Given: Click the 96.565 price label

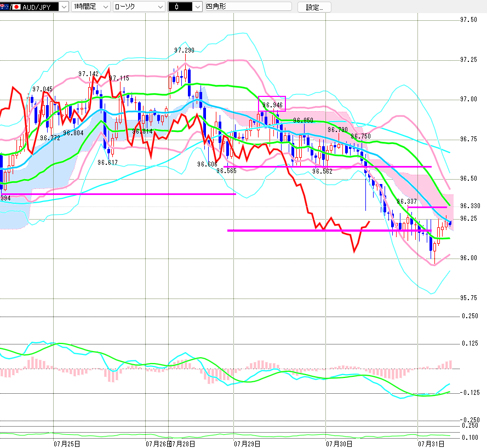Looking at the screenshot, I should 226,171.
